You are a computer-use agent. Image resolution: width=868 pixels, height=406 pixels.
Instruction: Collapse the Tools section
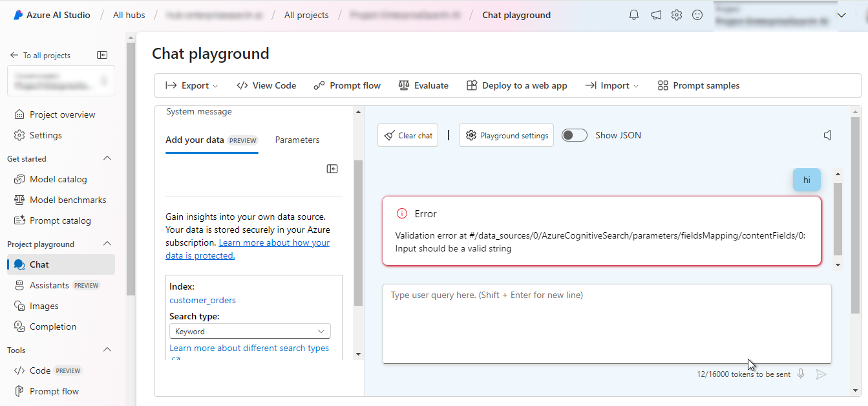click(x=107, y=350)
